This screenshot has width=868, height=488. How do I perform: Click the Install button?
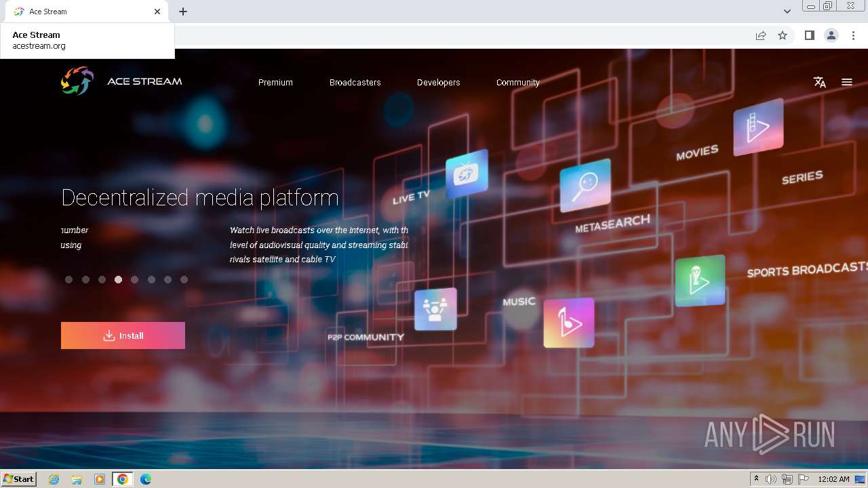tap(123, 335)
